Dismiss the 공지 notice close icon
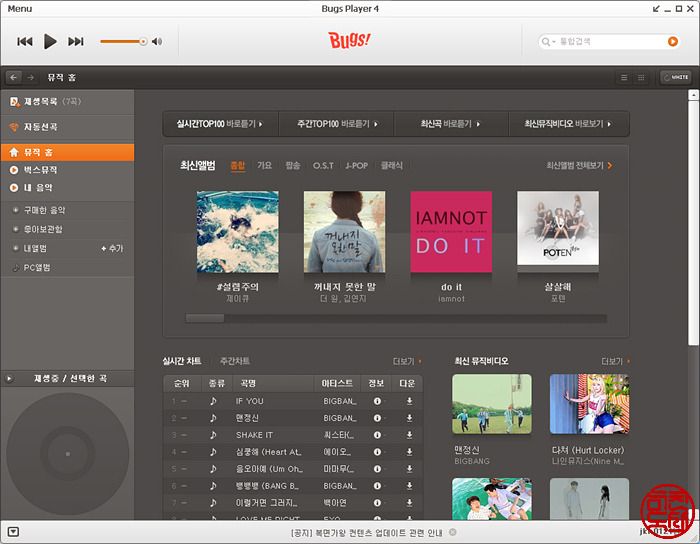 pyautogui.click(x=453, y=532)
